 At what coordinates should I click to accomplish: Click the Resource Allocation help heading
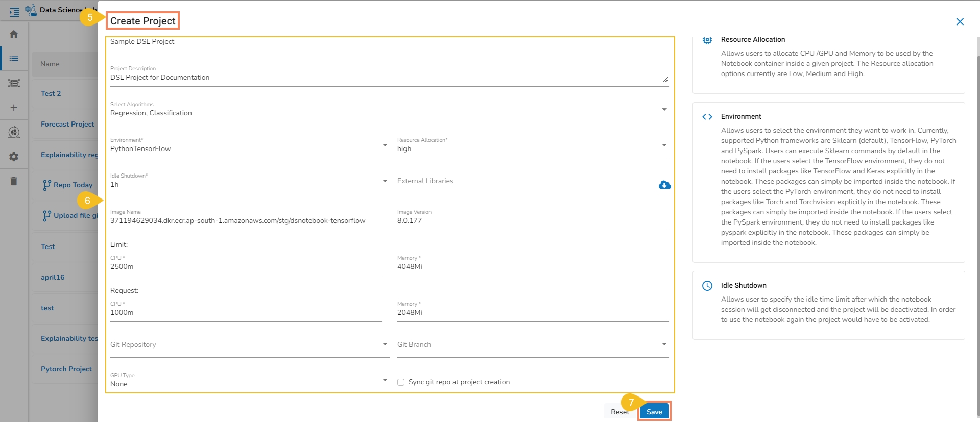(x=753, y=40)
